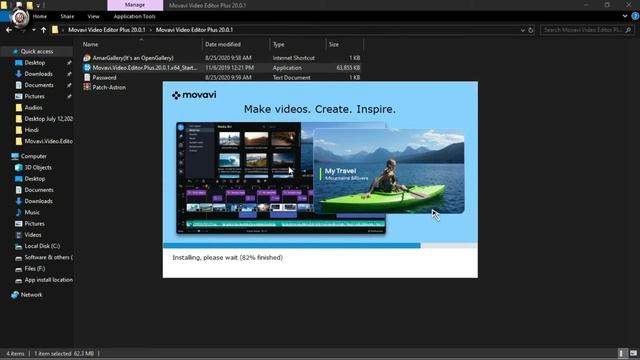Open the Movavi.Video.Edito folder in sidebar
Screen dimensions: 640x360
(x=48, y=141)
